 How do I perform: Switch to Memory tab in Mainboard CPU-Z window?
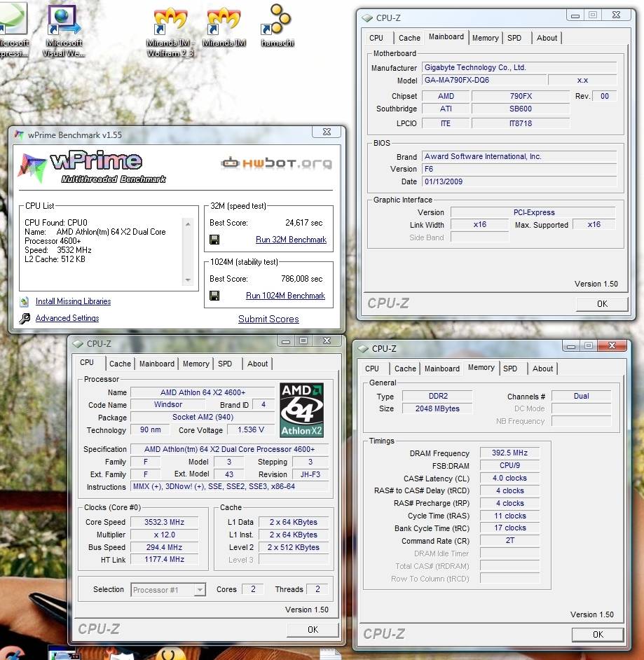(486, 38)
